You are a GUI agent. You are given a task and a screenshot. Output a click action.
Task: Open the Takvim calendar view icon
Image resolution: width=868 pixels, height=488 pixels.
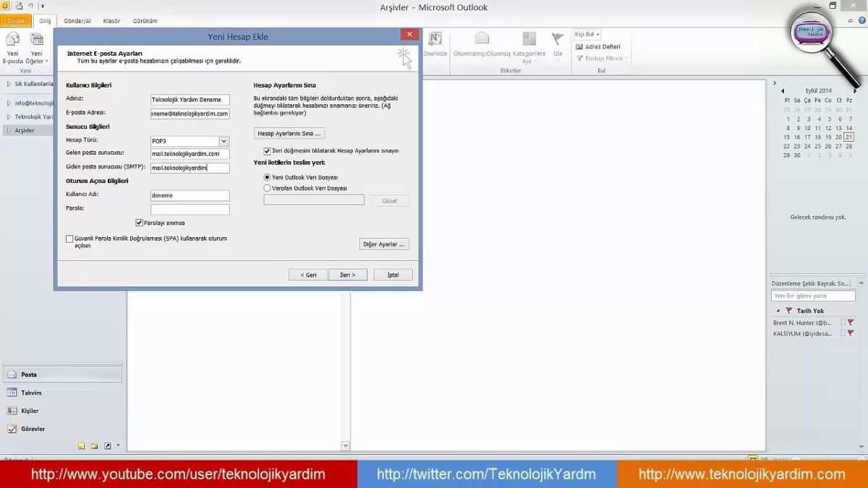point(12,393)
